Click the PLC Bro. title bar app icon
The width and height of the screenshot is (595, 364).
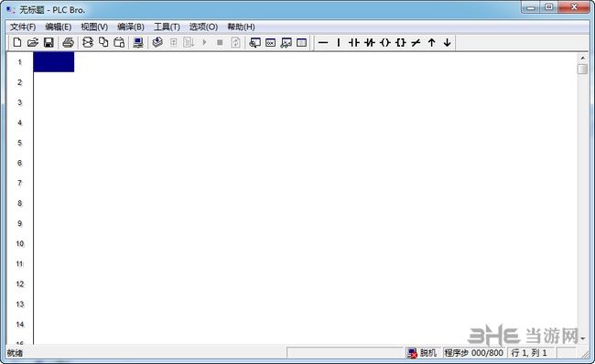(x=11, y=9)
